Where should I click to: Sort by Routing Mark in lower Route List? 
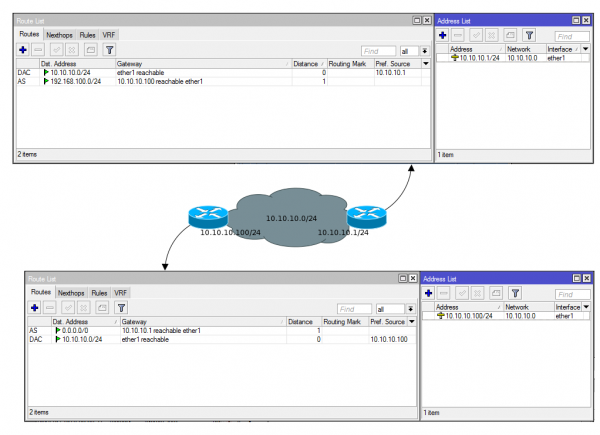pos(345,322)
